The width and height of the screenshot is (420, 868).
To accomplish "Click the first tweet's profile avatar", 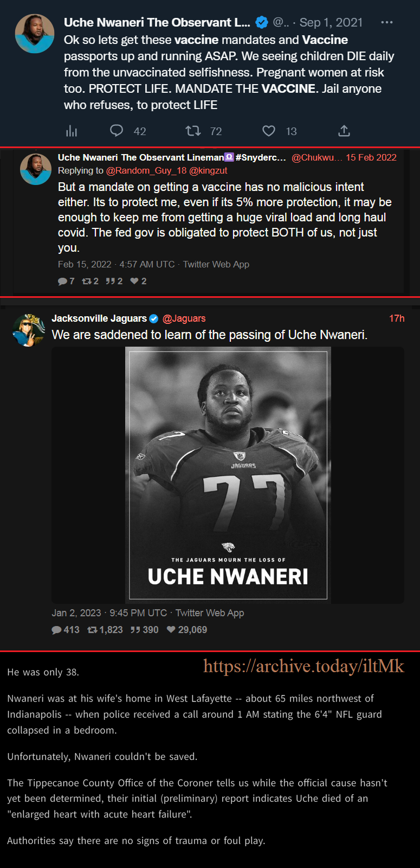I will [35, 34].
